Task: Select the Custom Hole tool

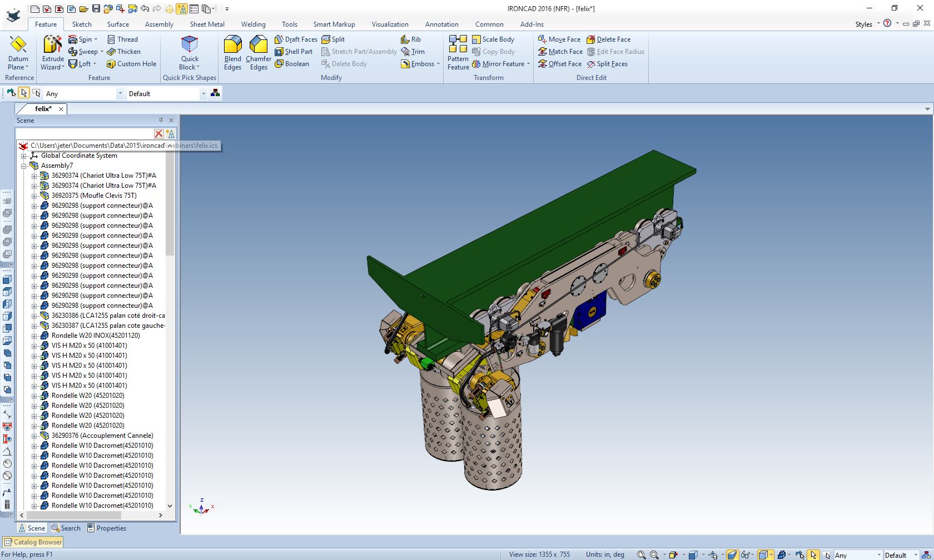Action: [x=131, y=64]
